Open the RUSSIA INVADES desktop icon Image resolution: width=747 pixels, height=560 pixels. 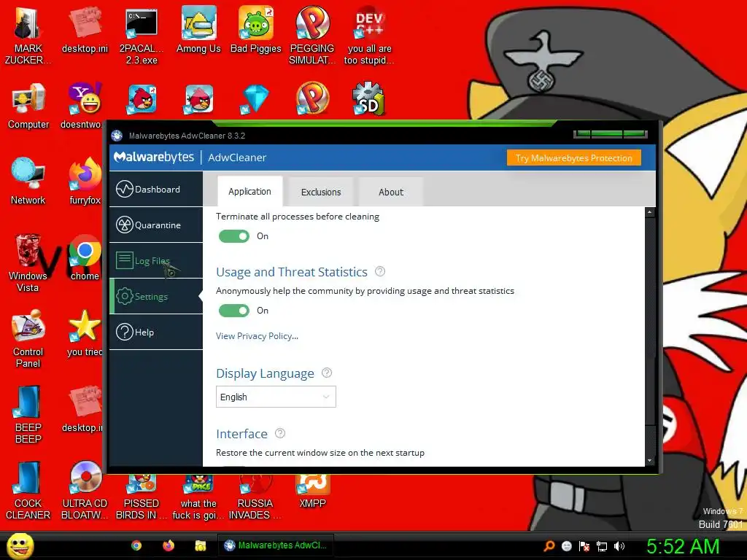[255, 495]
